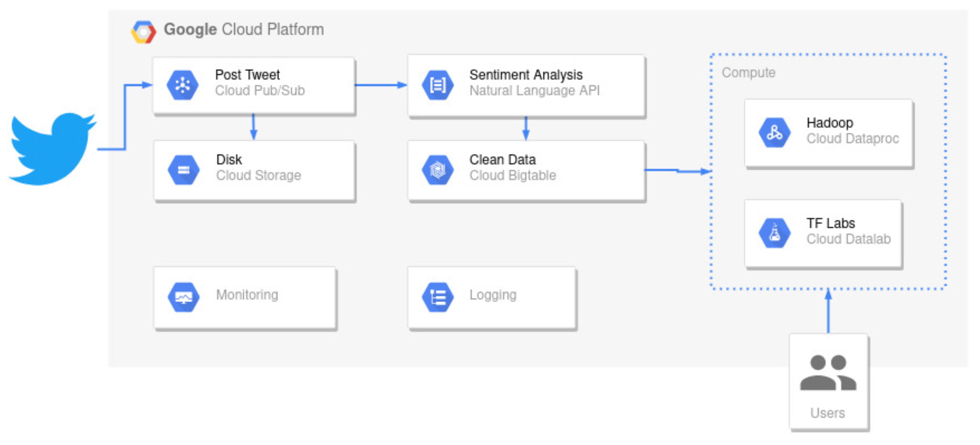Select the Post Tweet title text
980x445 pixels.
coord(247,75)
